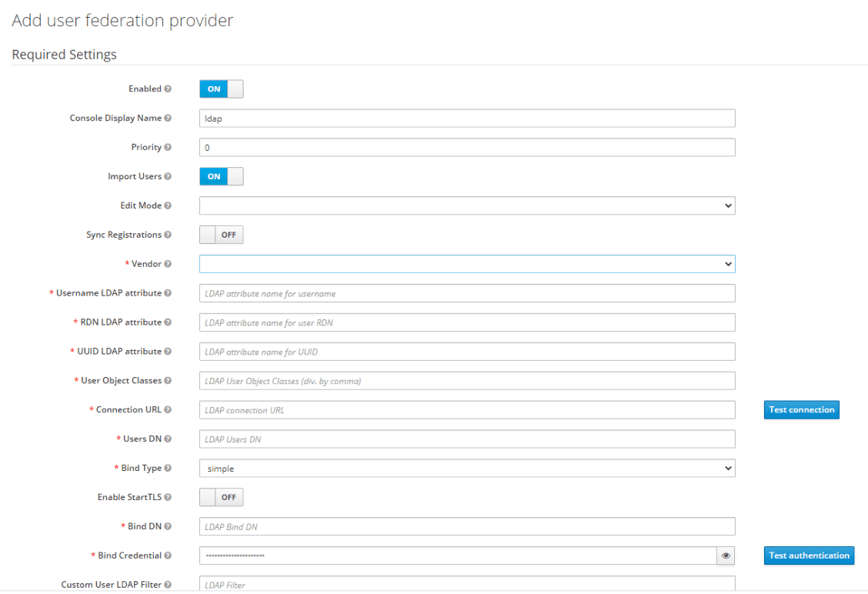Turn off the Enabled switch
This screenshot has height=594, width=868.
click(x=221, y=88)
